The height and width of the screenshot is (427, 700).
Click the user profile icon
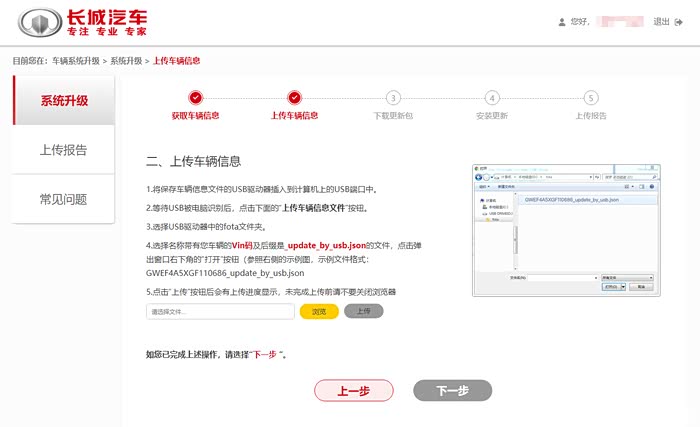(x=562, y=22)
